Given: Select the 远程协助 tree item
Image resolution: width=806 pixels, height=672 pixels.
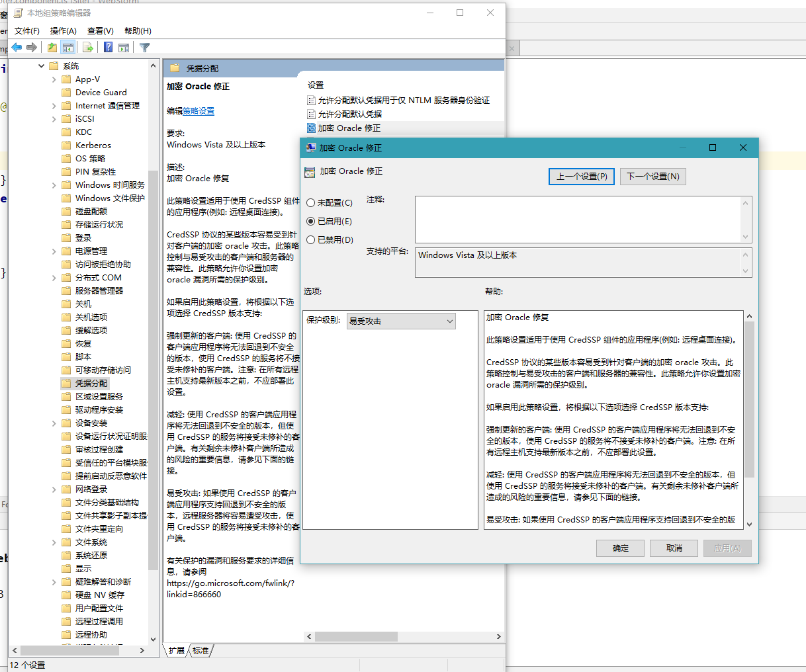Looking at the screenshot, I should [x=91, y=635].
